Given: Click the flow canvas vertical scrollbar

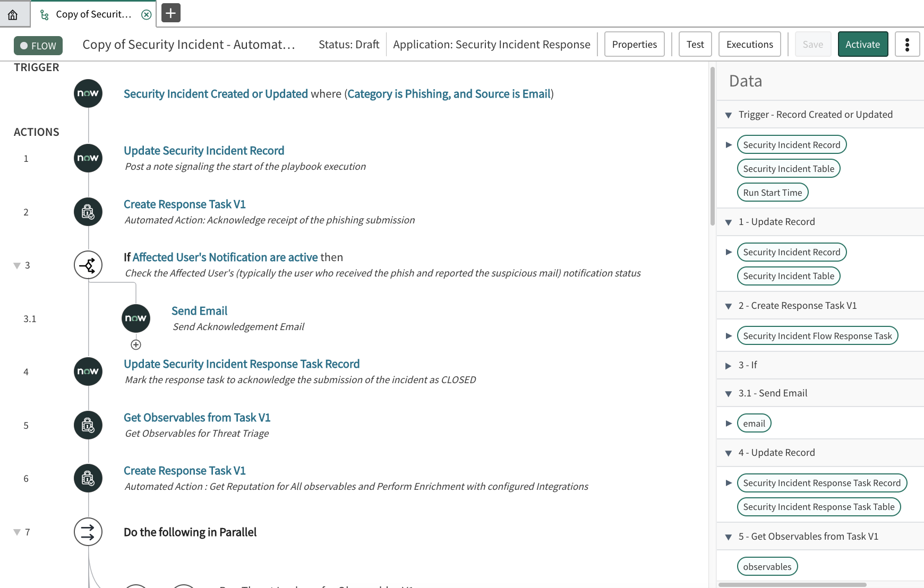Looking at the screenshot, I should pos(712,146).
